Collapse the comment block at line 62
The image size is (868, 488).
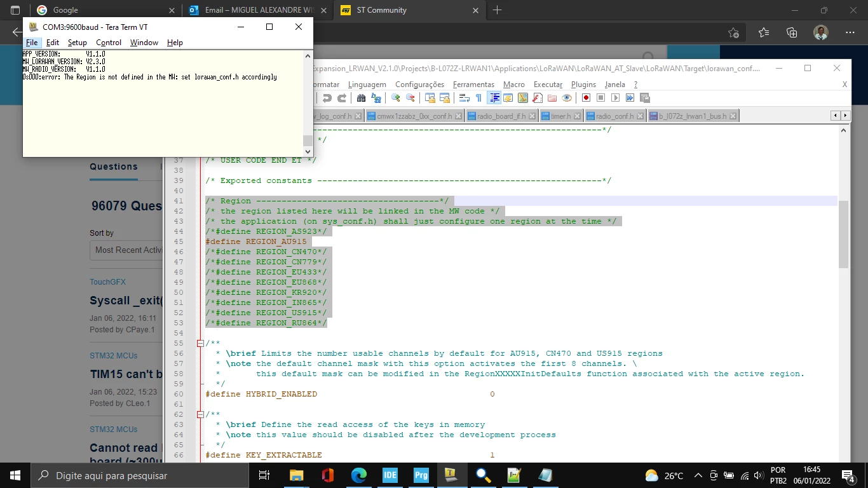point(200,414)
